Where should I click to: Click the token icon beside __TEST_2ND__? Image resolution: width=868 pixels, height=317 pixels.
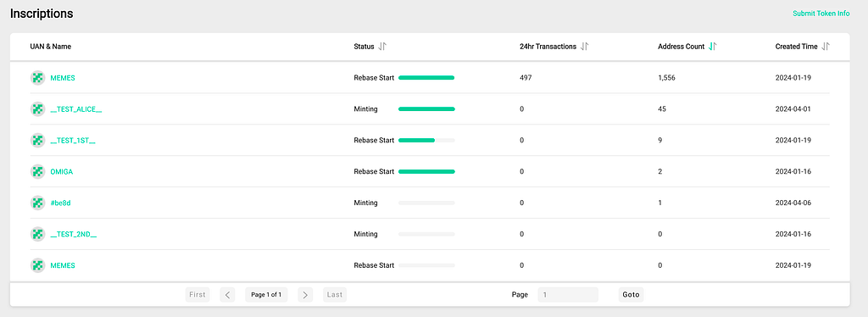coord(37,234)
